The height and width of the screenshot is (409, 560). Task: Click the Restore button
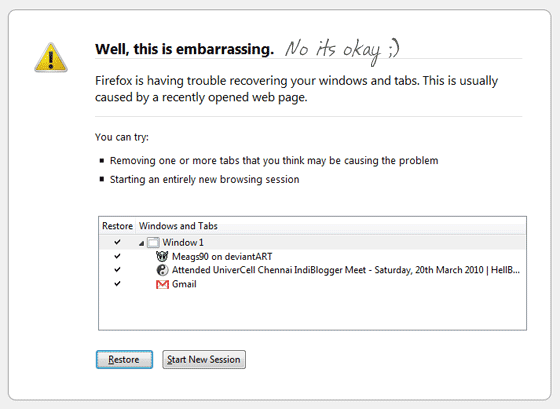coord(124,359)
